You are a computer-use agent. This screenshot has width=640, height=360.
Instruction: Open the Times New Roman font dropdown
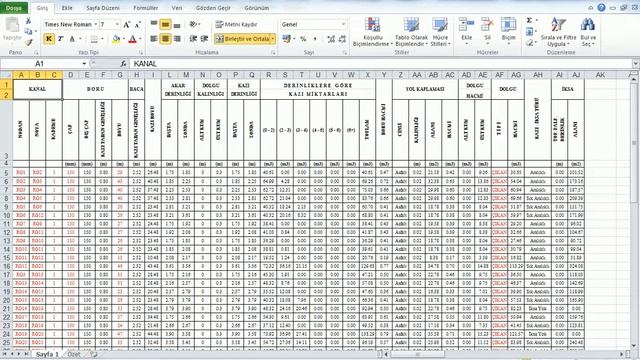tap(96, 24)
